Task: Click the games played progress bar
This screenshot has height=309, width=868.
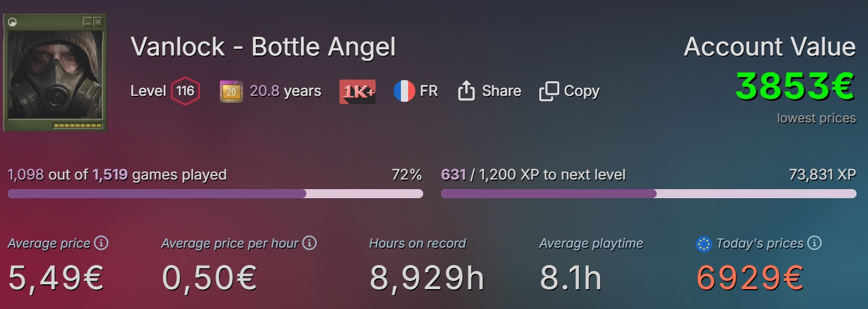Action: 215,194
